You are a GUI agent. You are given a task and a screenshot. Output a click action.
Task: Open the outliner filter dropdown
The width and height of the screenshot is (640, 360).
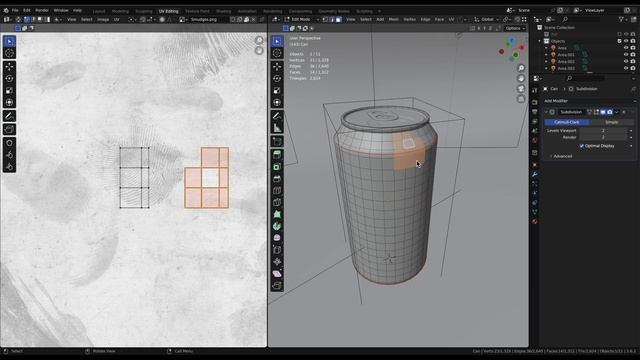pos(623,19)
